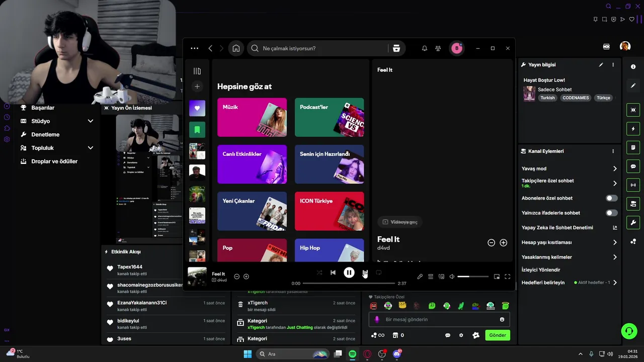Open Kanal Eylemleri three-dot menu
The width and height of the screenshot is (644, 362).
pos(613,151)
